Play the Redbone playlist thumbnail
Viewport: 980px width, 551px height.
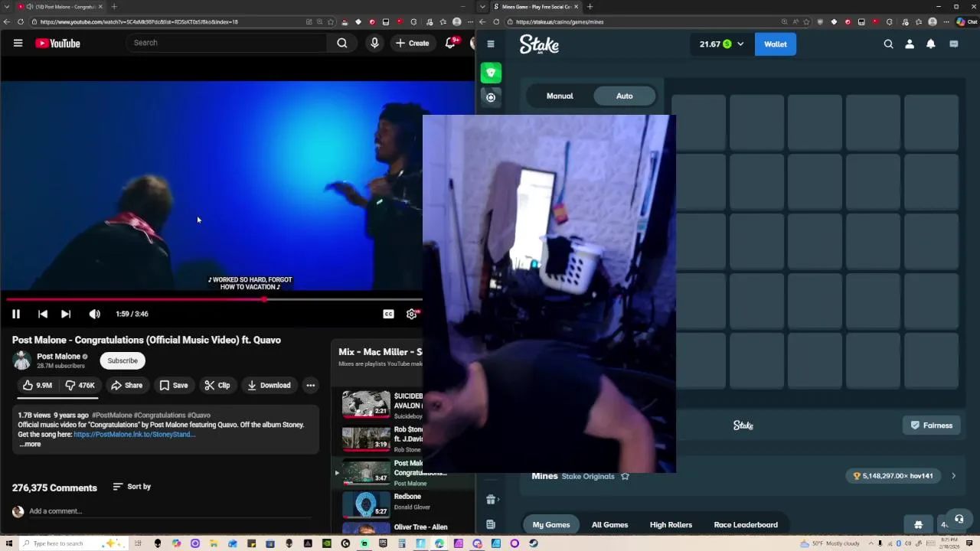(x=366, y=504)
